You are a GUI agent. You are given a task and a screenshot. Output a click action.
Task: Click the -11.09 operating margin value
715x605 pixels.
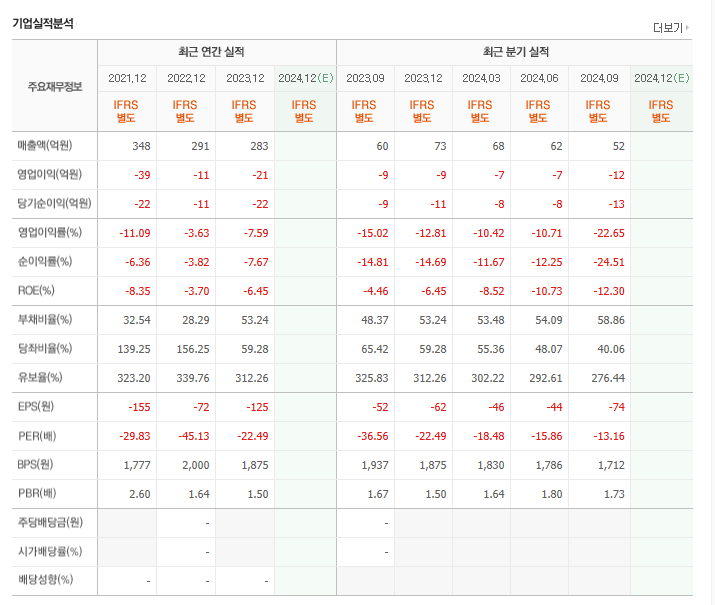tap(135, 233)
